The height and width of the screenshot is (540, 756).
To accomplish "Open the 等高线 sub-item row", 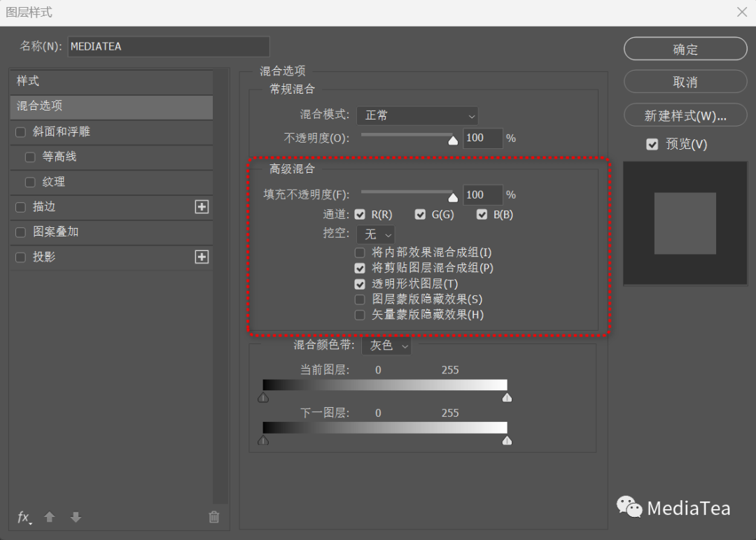I will (111, 157).
